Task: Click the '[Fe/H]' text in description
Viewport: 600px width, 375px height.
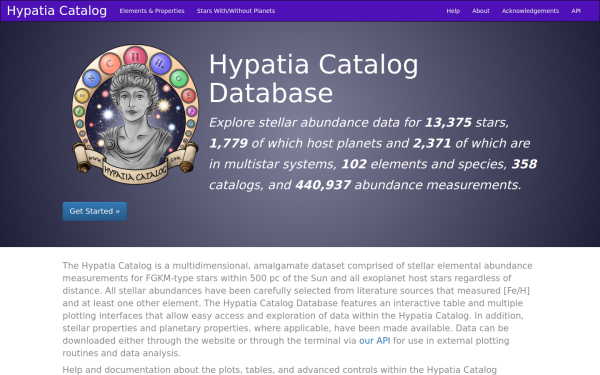Action: click(517, 290)
